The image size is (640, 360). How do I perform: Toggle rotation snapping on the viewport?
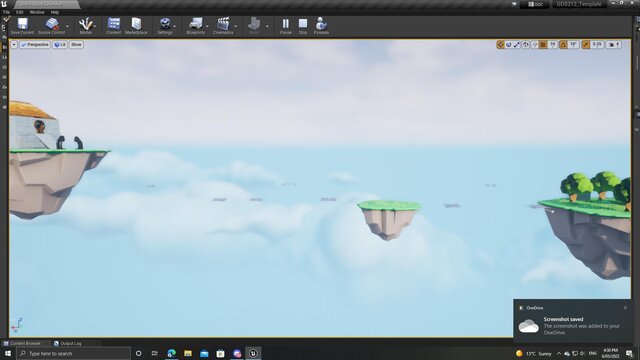click(x=563, y=44)
